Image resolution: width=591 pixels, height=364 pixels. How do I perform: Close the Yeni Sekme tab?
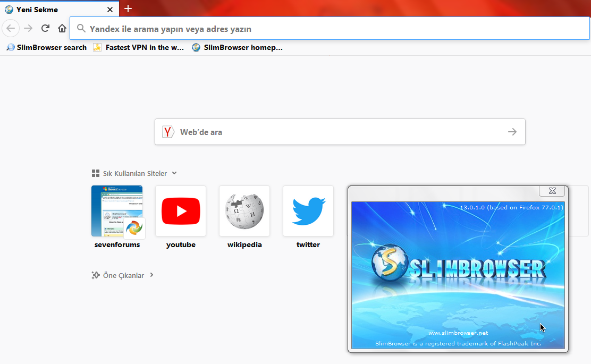point(109,10)
